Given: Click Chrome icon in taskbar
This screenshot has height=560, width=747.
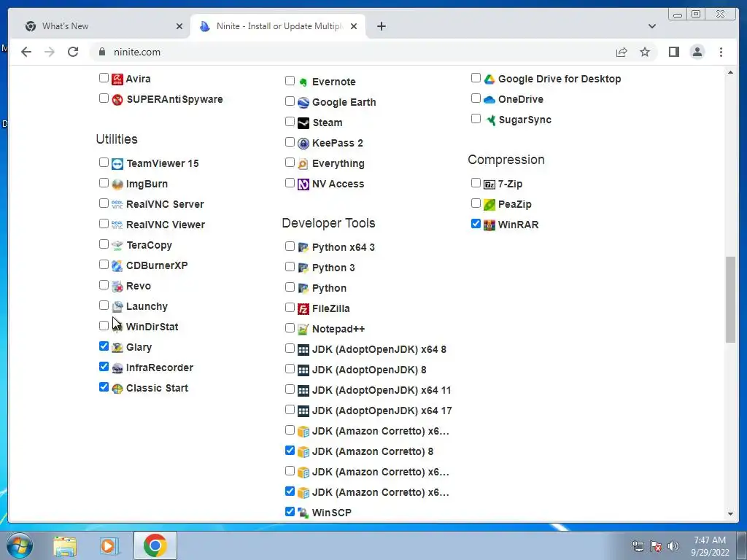Looking at the screenshot, I should tap(155, 545).
